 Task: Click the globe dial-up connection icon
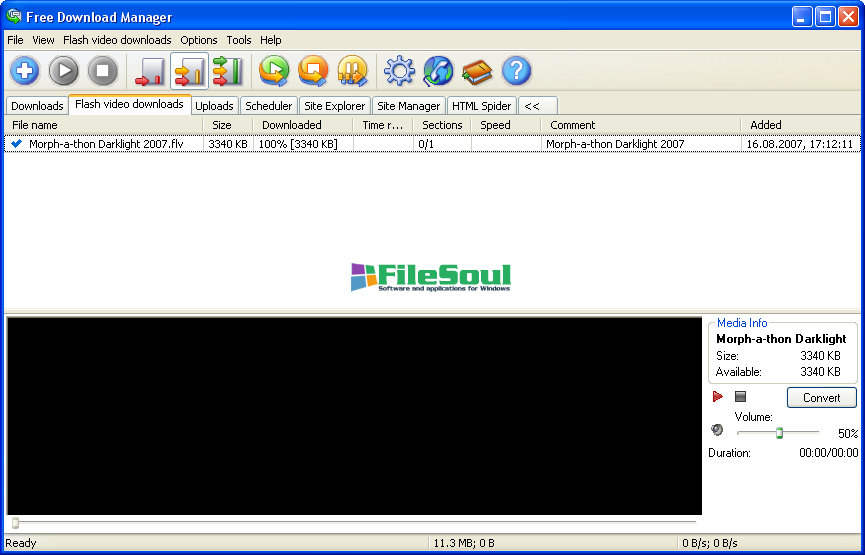coord(438,71)
